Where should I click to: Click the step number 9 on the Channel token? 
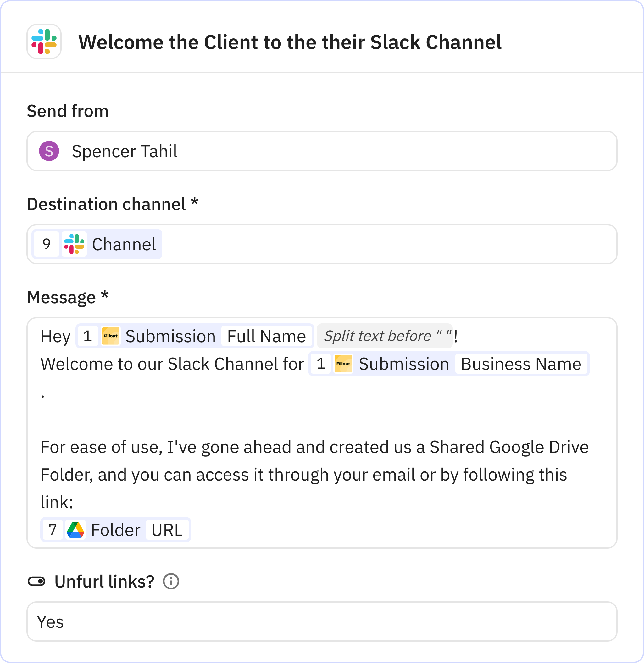click(x=46, y=244)
